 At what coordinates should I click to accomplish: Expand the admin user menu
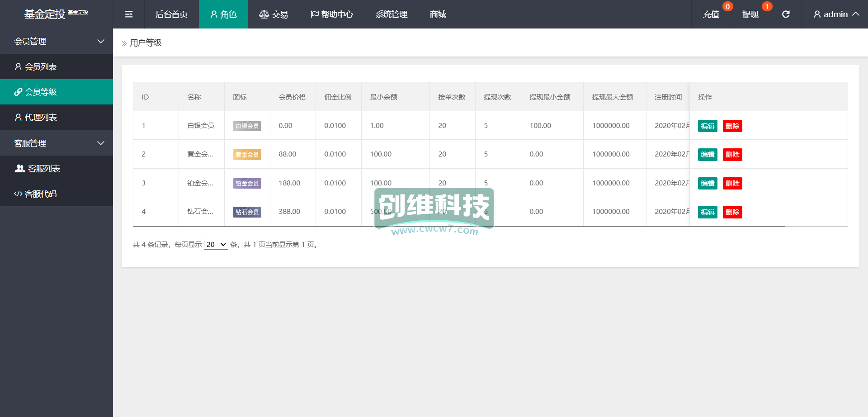[x=836, y=14]
